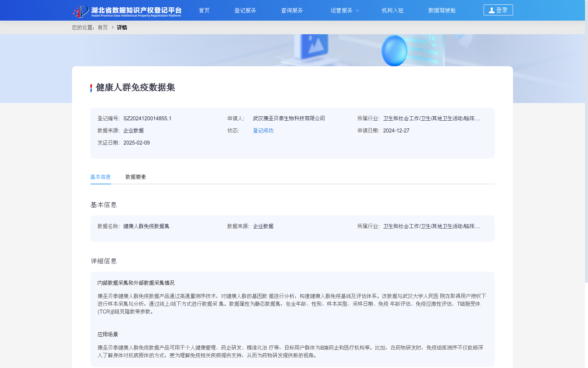This screenshot has width=588, height=368.
Task: Click 所属行业 value in 基本信息 section
Action: click(x=431, y=226)
